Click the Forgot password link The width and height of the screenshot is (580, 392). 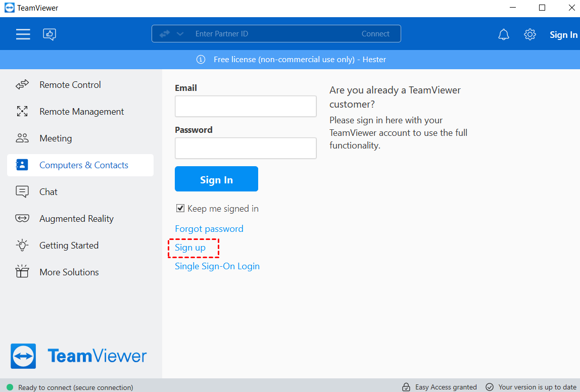click(x=209, y=228)
